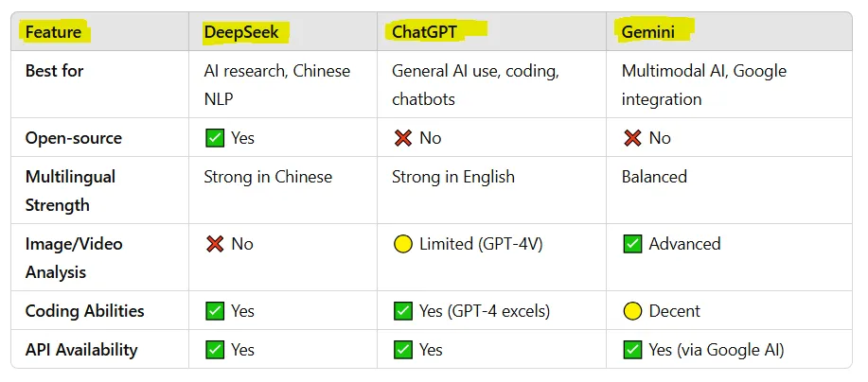Click the red X in DeepSeek Image/Video Analysis cell
Screen dimensions: 868x382
[214, 244]
